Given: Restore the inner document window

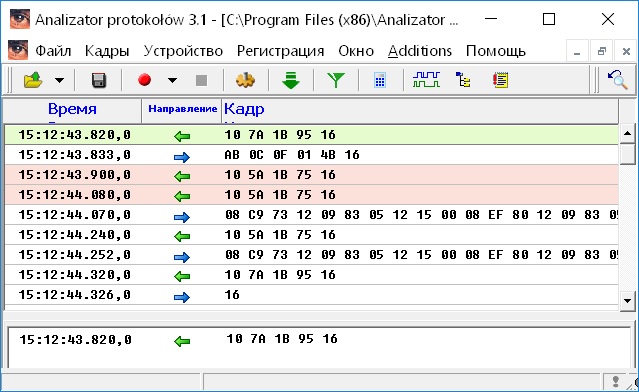Looking at the screenshot, I should tap(602, 51).
